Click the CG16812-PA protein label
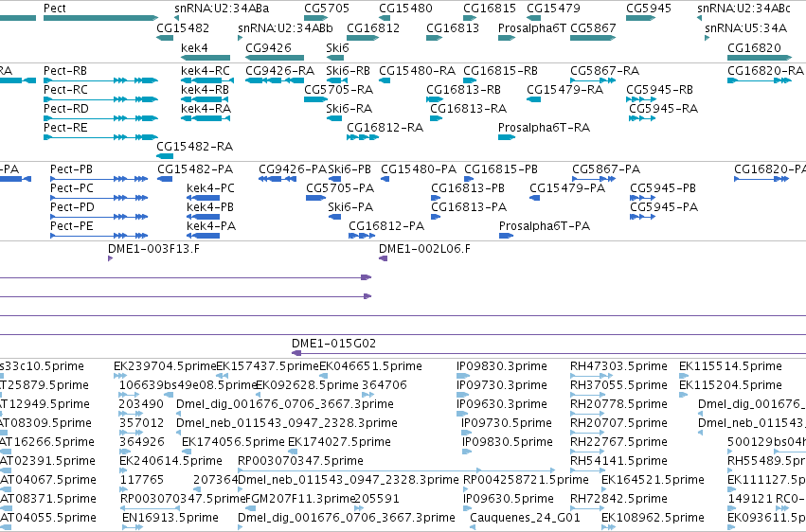Image resolution: width=806 pixels, height=532 pixels. 386,226
